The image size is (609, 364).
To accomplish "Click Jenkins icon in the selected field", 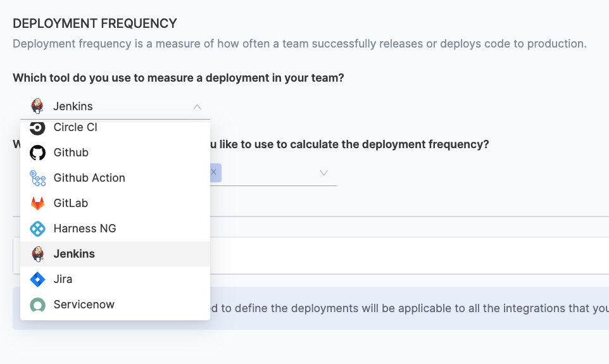I will pos(38,106).
